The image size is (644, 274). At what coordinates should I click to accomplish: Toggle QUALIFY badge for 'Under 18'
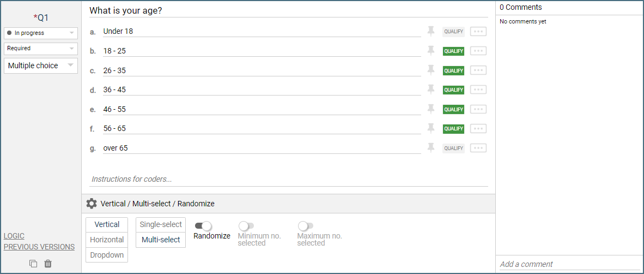tap(453, 32)
